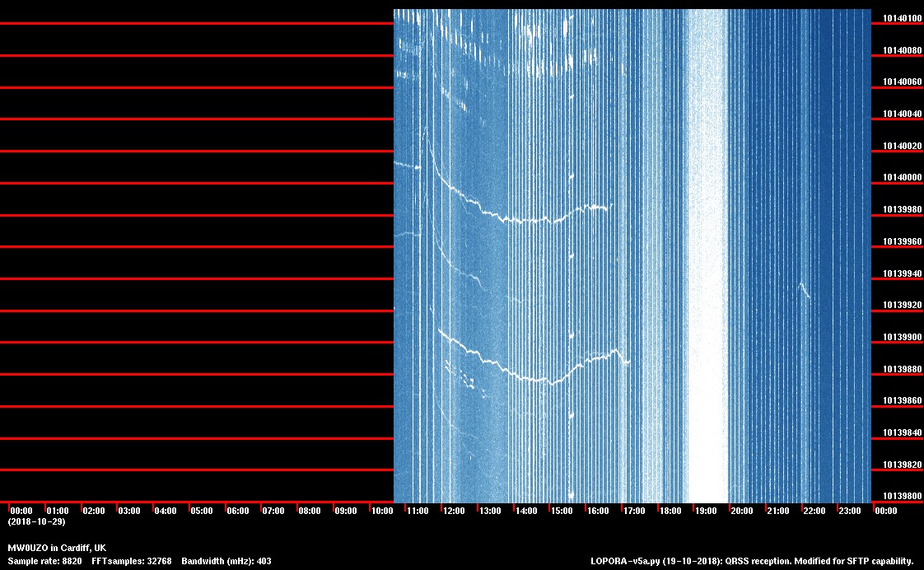Click the 10139980 frequency scale label
The width and height of the screenshot is (924, 570).
(x=903, y=210)
